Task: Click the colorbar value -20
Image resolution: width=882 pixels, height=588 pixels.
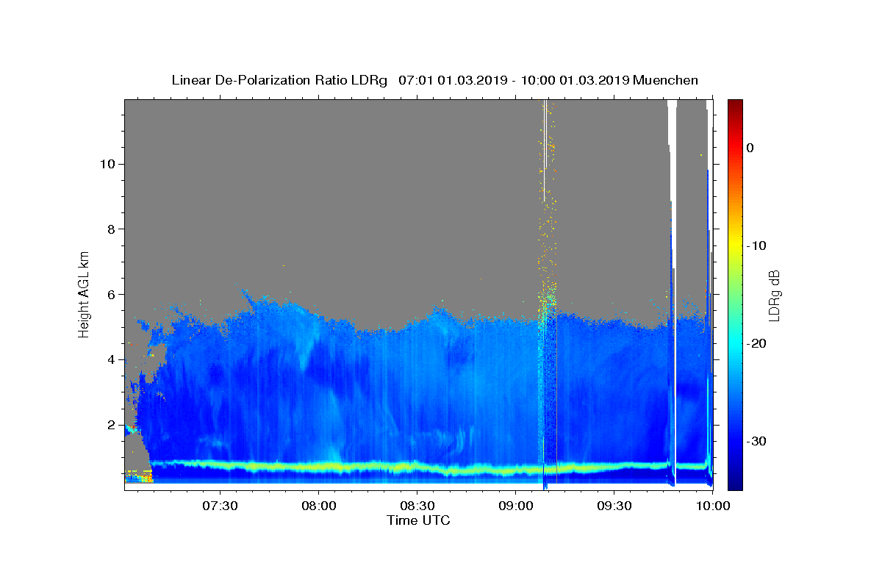Action: (x=757, y=343)
